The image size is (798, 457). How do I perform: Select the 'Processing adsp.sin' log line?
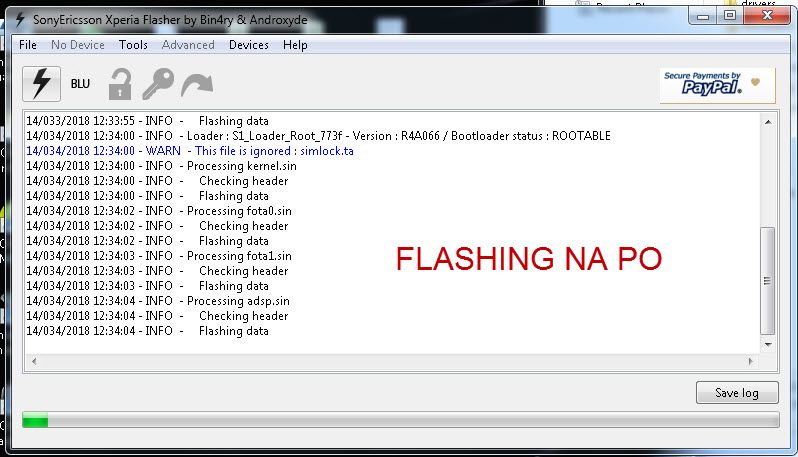click(158, 301)
